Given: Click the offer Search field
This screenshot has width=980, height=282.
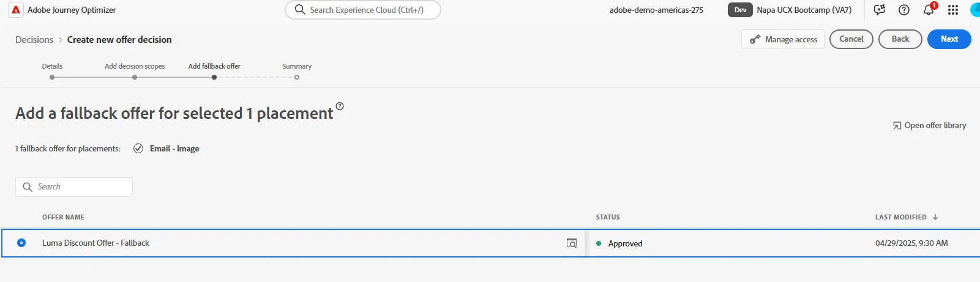Looking at the screenshot, I should (x=74, y=187).
